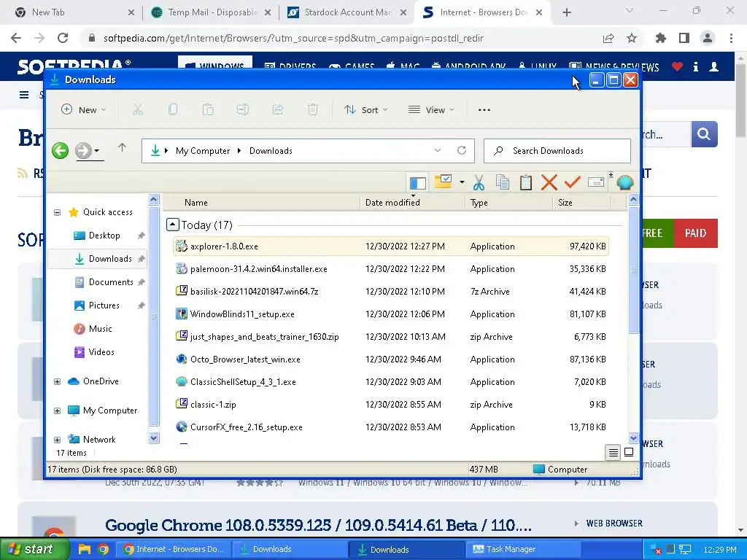The image size is (747, 560).
Task: Expand the address bar history chevron
Action: [438, 150]
